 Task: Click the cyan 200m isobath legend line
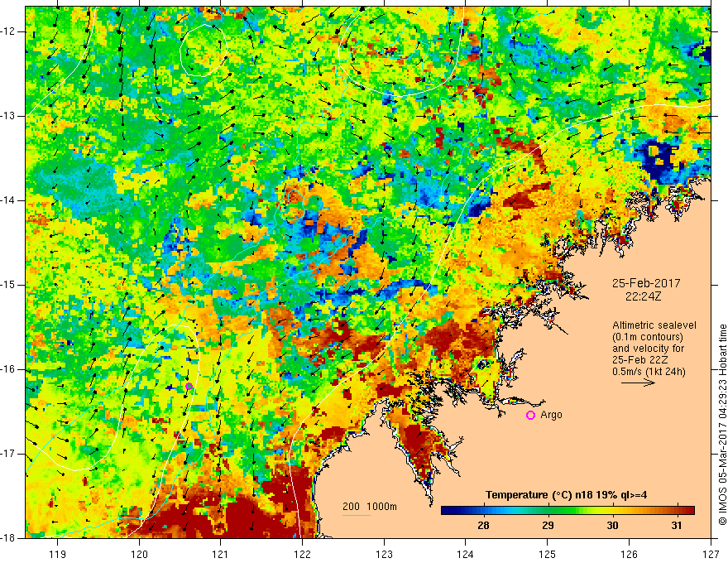pyautogui.click(x=357, y=515)
